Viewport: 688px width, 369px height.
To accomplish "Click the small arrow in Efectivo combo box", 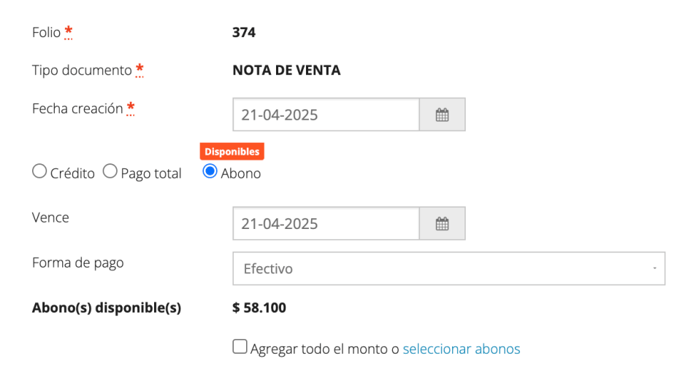I will coord(654,269).
